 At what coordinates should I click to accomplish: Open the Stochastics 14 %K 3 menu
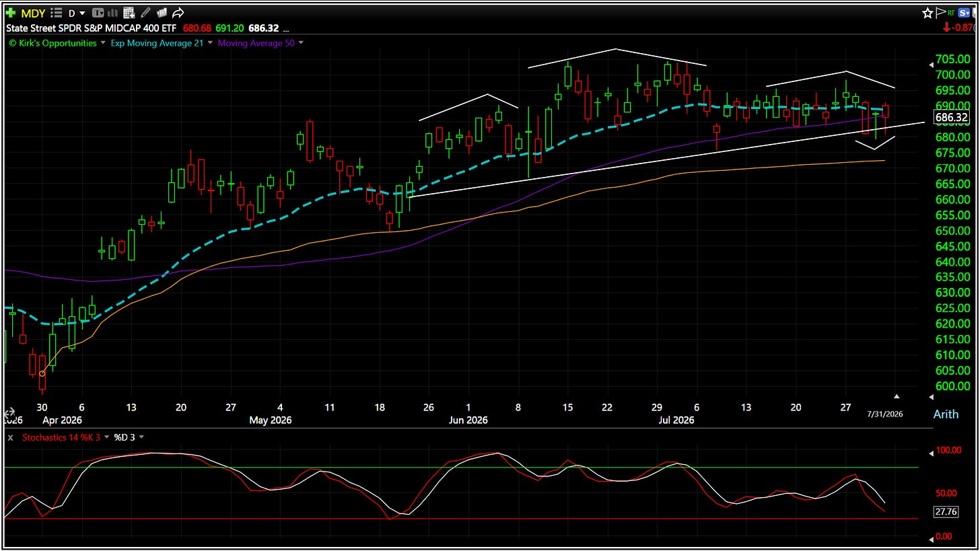(106, 437)
